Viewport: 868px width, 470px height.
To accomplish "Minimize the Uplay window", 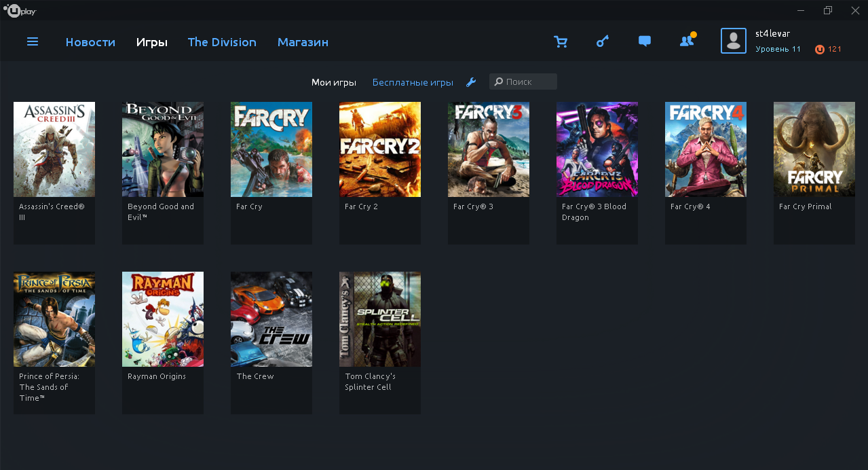I will pyautogui.click(x=800, y=10).
